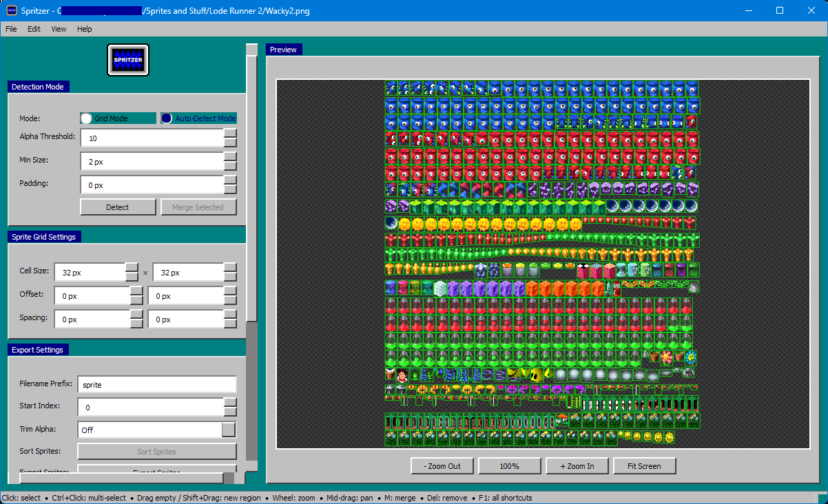Image resolution: width=828 pixels, height=504 pixels.
Task: Decrease second Spacing value with the down stepper
Action: point(230,324)
